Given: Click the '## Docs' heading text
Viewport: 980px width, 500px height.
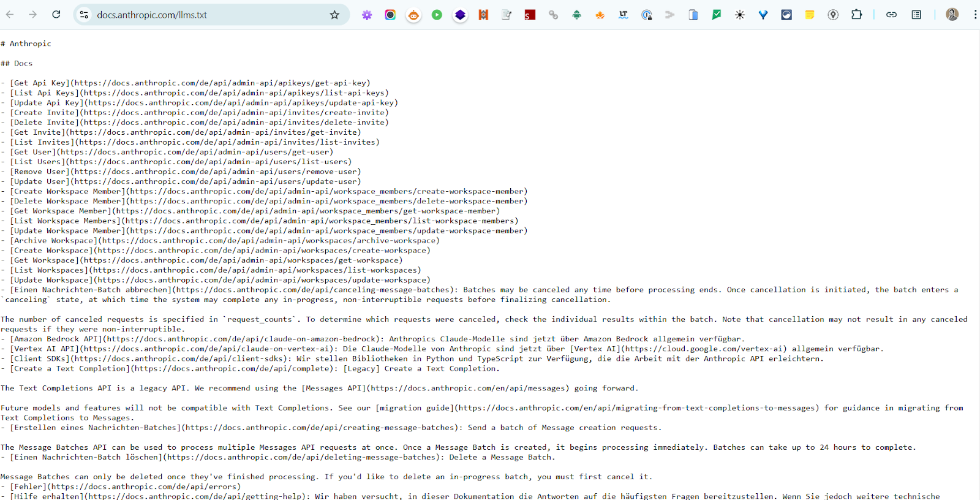Looking at the screenshot, I should 17,63.
